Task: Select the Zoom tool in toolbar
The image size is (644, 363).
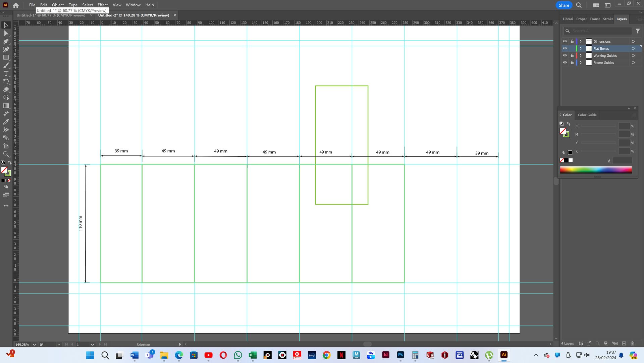Action: point(6,154)
